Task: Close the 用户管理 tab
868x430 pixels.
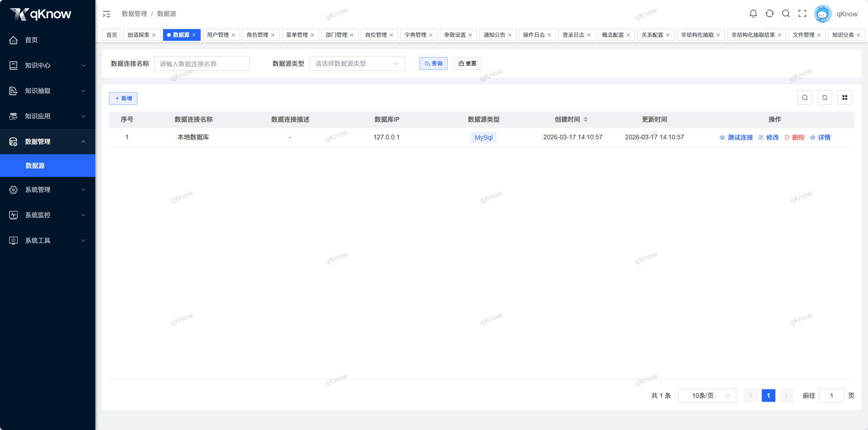Action: click(233, 35)
